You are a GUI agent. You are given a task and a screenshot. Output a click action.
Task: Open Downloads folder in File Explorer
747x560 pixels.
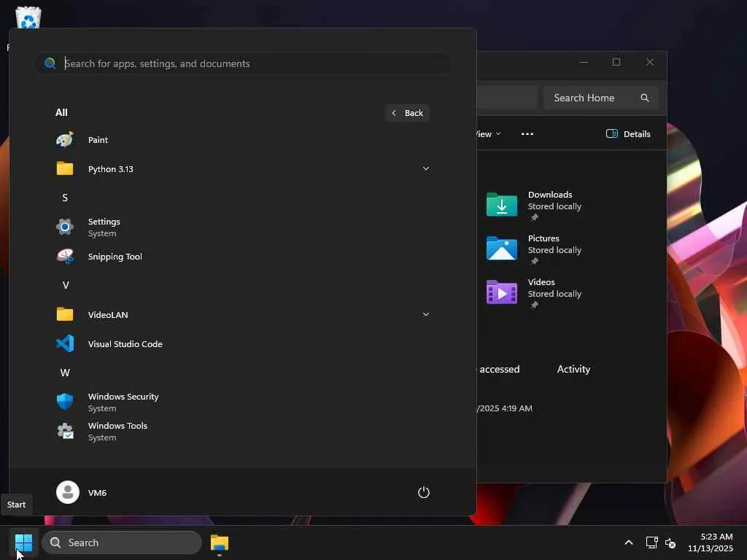502,205
